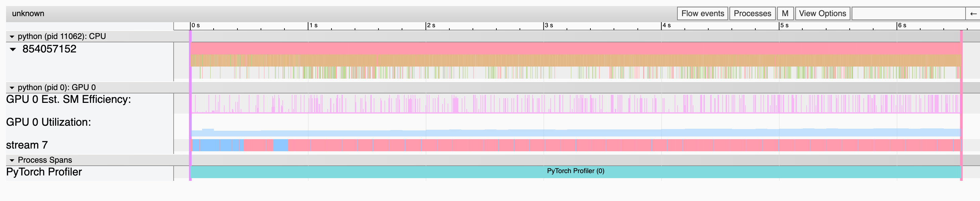Click the 5 s mark on time ruler
Viewport: 980px width, 201px height.
pos(784,26)
